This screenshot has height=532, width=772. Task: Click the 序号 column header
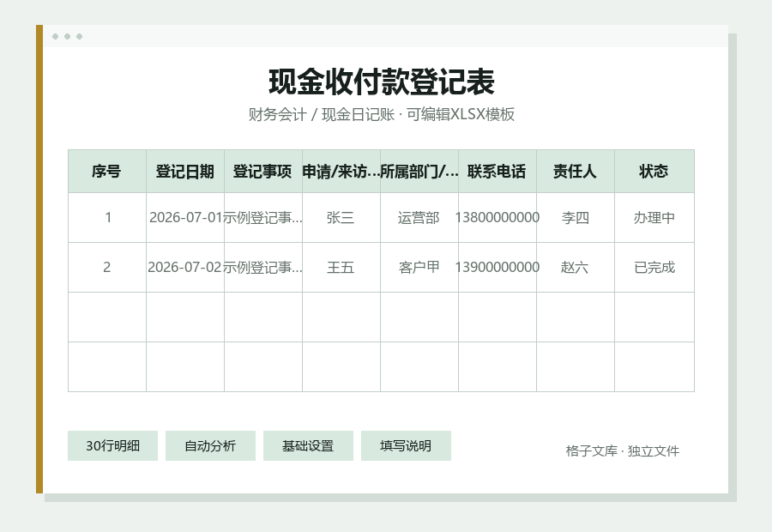click(107, 172)
